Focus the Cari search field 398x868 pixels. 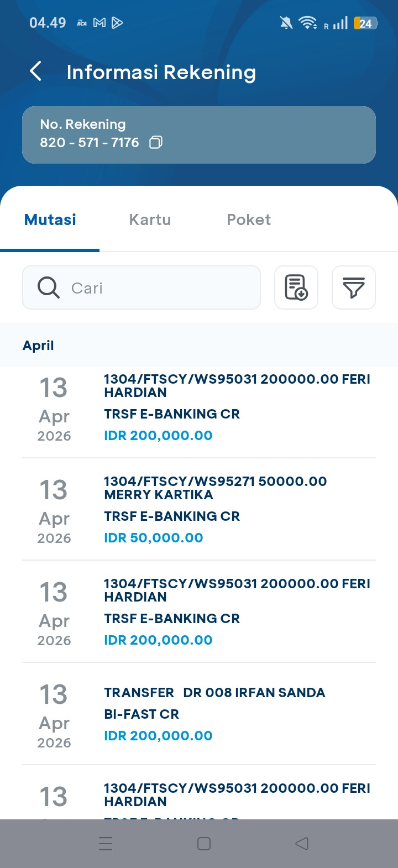[160, 287]
